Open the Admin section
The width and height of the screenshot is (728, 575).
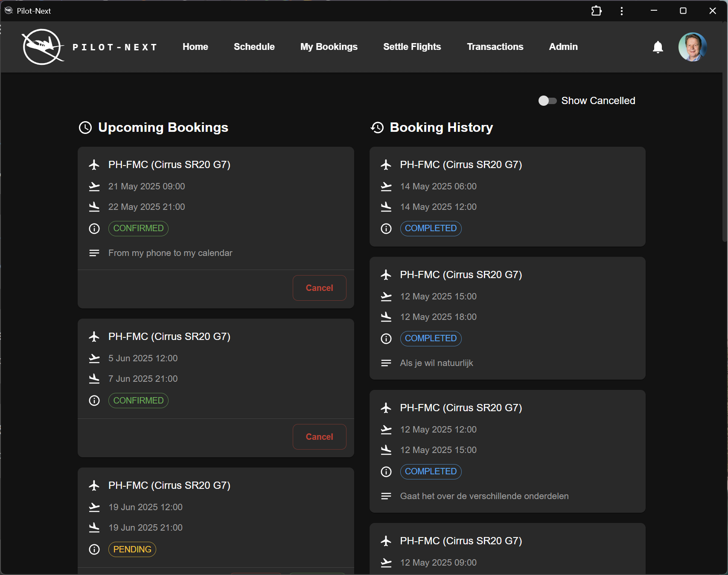tap(563, 47)
